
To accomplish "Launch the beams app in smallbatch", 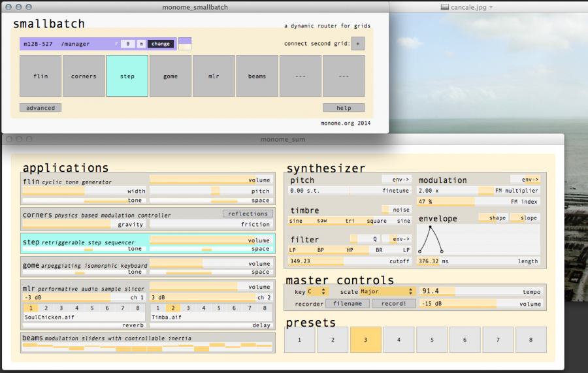I will pos(257,76).
